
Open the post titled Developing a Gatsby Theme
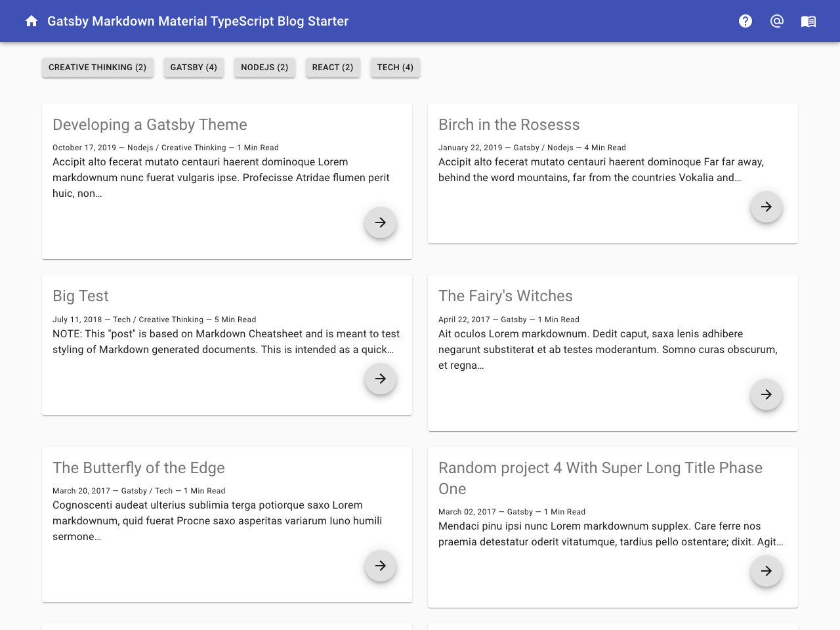point(150,125)
